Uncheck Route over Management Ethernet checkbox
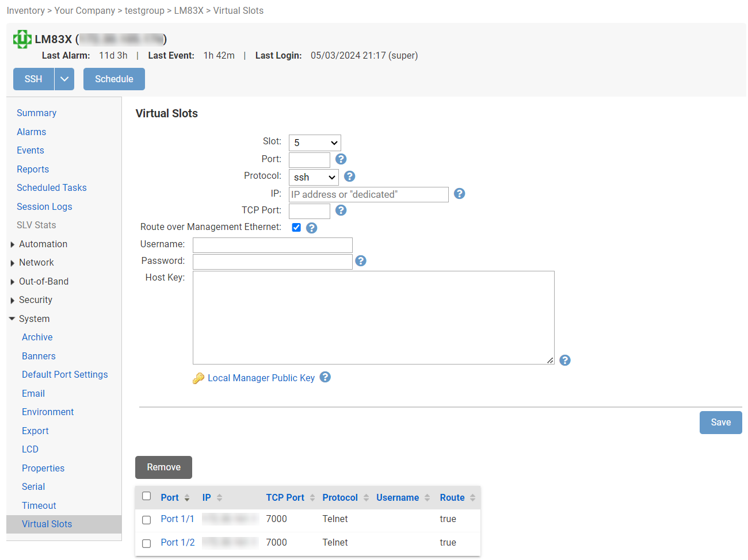 point(296,228)
